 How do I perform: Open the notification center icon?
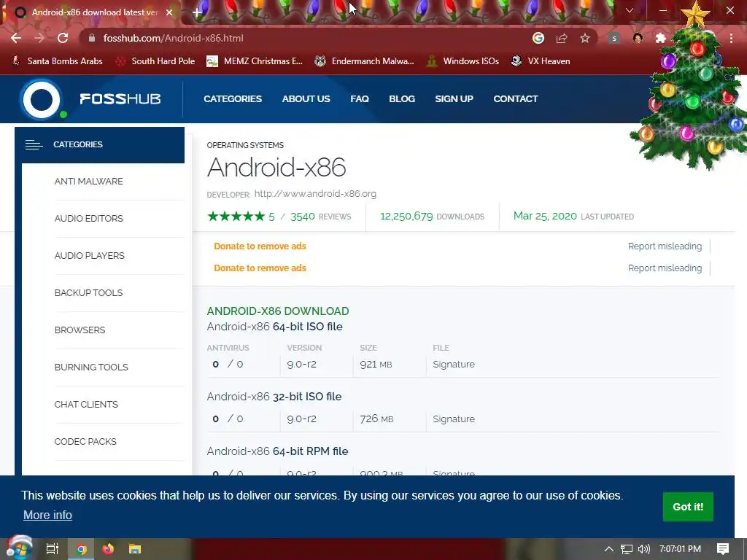pos(723,549)
